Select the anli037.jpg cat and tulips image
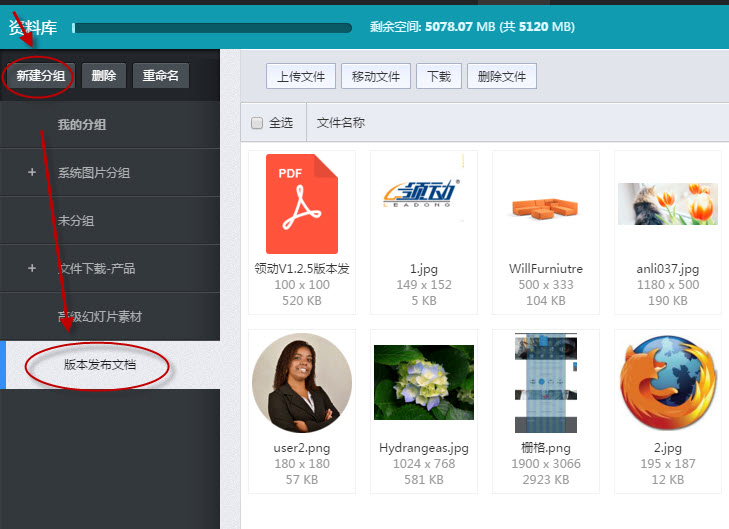The width and height of the screenshot is (729, 529). click(667, 203)
